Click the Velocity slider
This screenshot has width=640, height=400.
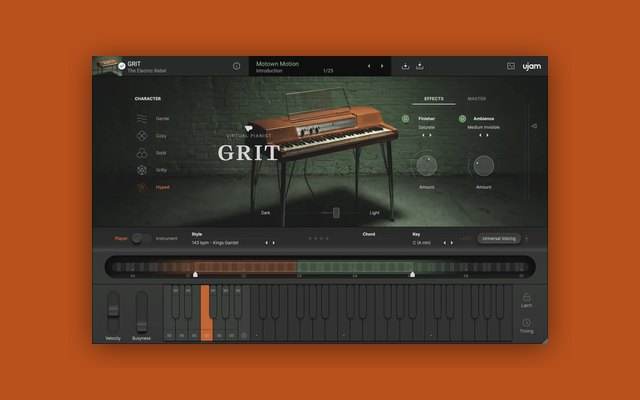coord(113,311)
